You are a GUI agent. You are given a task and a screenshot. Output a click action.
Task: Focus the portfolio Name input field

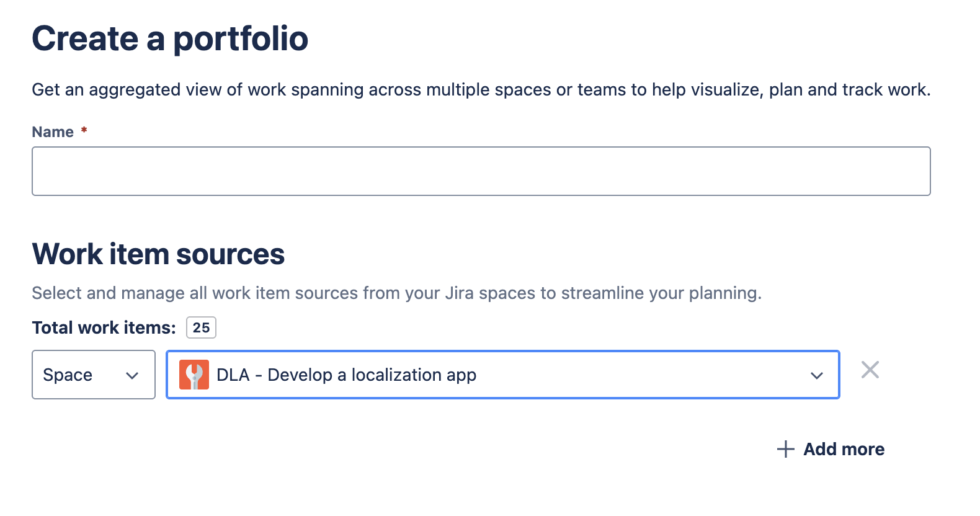pos(481,171)
